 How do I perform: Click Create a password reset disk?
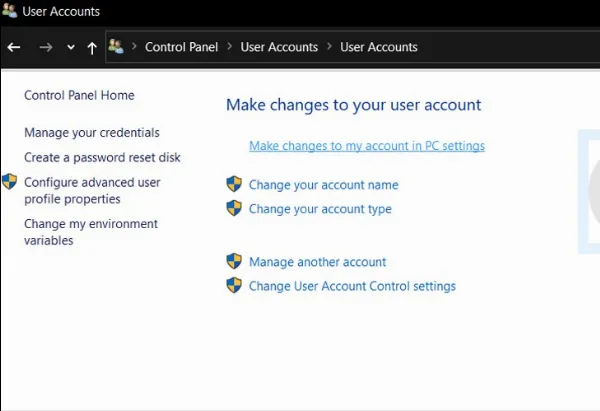coord(102,158)
